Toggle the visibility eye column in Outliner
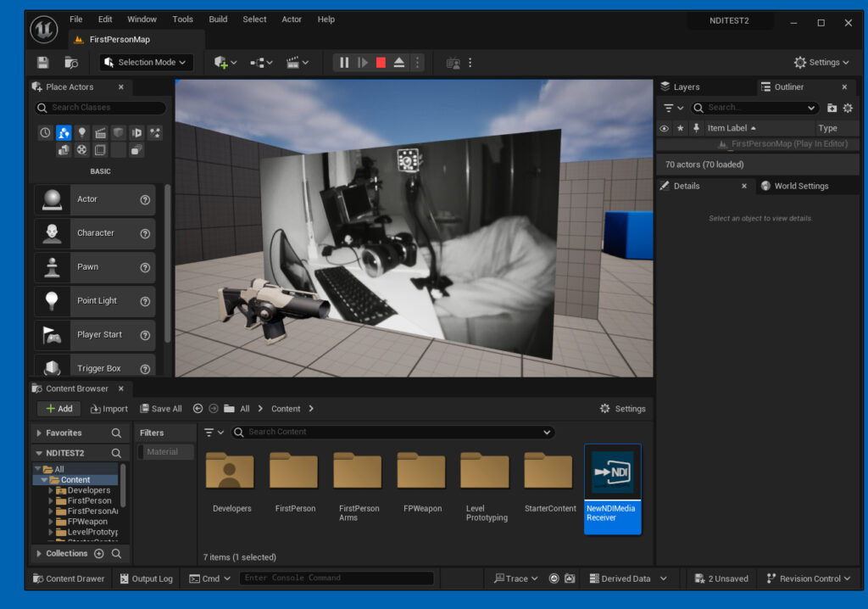 [x=663, y=127]
